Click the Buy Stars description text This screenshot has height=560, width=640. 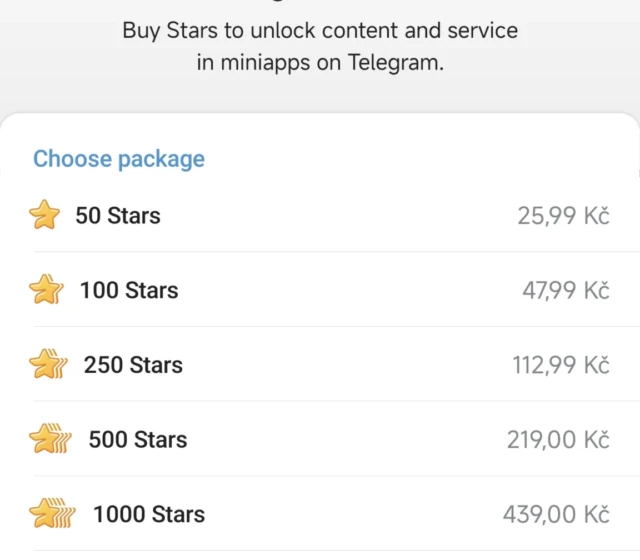(x=320, y=30)
